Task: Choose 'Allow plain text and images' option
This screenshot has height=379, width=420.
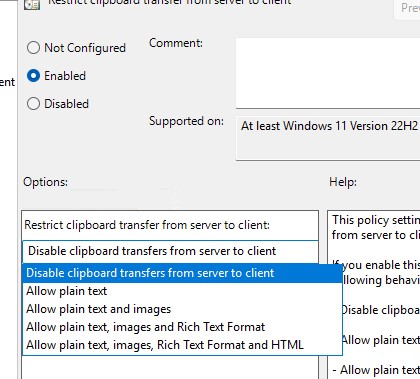Action: coord(182,309)
